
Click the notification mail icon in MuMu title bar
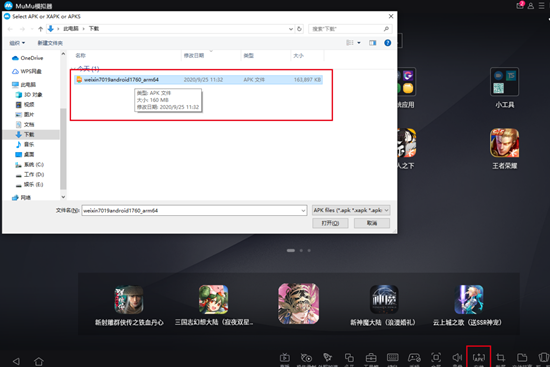click(520, 5)
